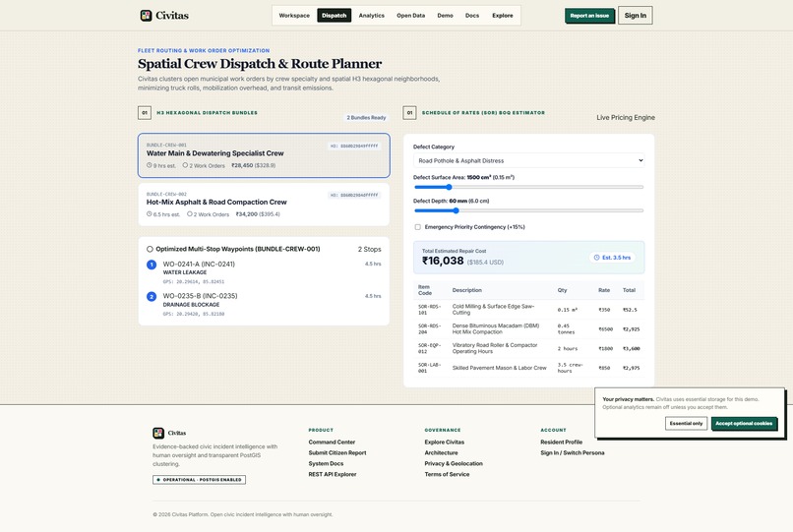Open the Defect Category dropdown
Image resolution: width=793 pixels, height=532 pixels.
[529, 160]
